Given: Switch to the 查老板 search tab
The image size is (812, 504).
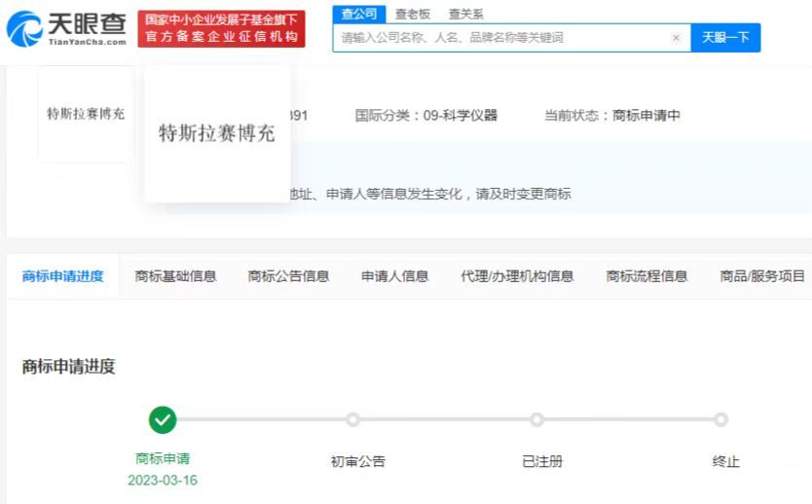Looking at the screenshot, I should (x=412, y=15).
